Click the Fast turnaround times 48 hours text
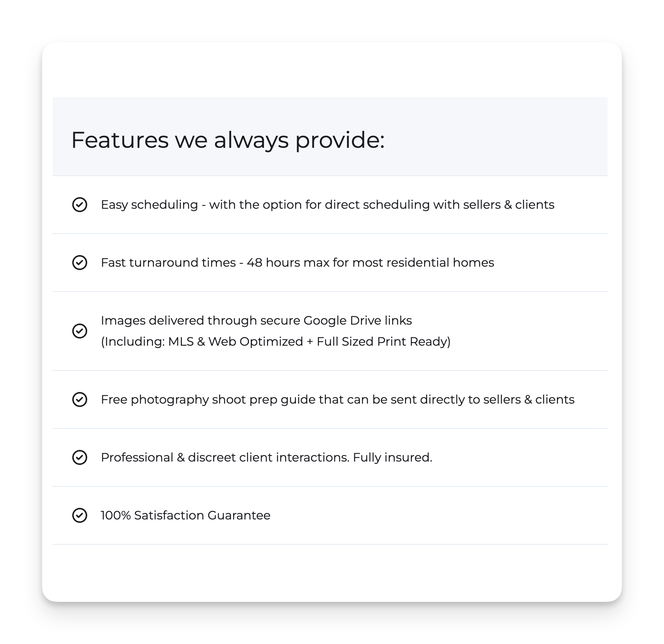This screenshot has height=644, width=664. click(297, 263)
